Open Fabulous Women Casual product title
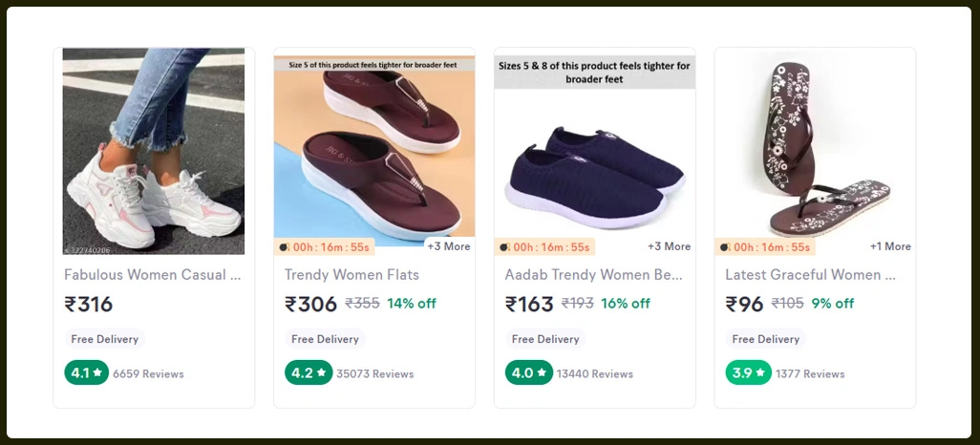The height and width of the screenshot is (445, 980). pyautogui.click(x=152, y=275)
